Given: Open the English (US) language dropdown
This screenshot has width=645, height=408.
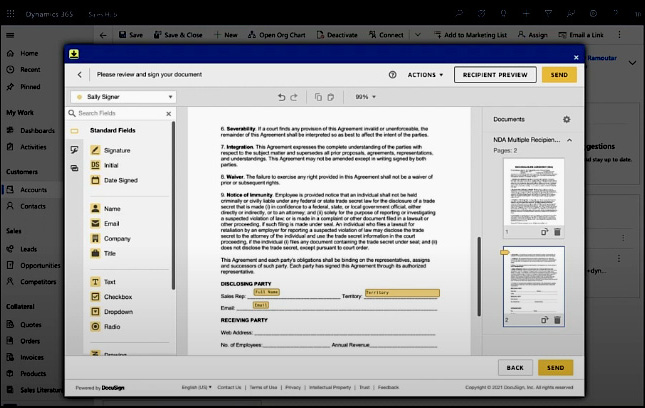Looking at the screenshot, I should 197,387.
